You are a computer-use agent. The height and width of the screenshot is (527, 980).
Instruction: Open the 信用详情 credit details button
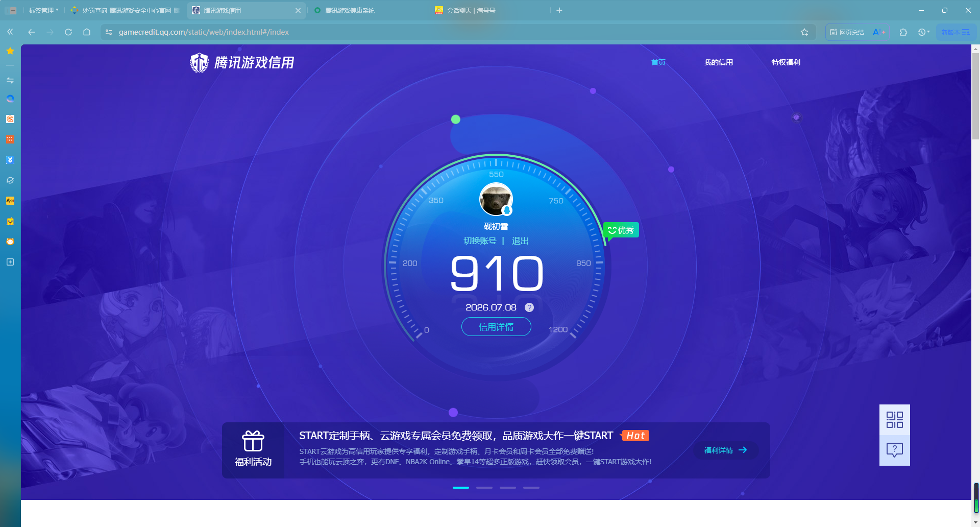click(x=496, y=327)
